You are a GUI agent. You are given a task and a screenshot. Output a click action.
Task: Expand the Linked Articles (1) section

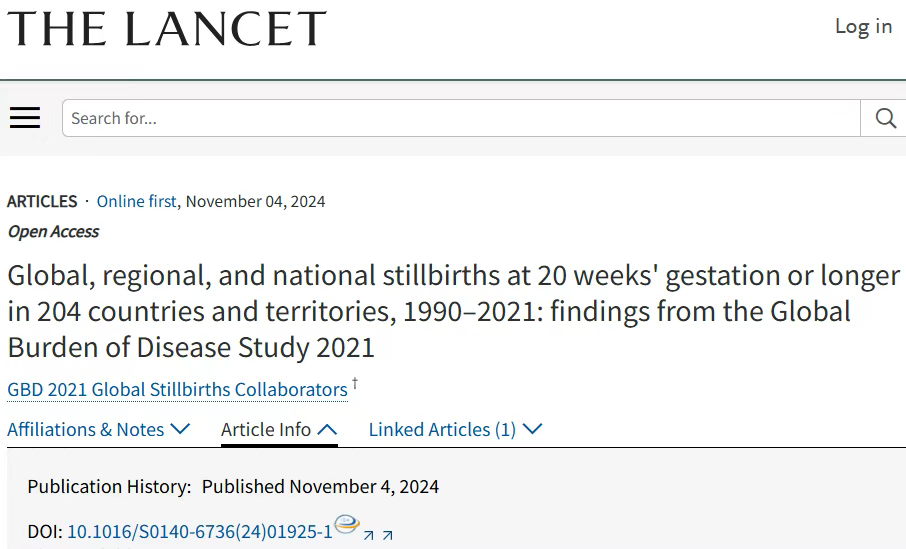[455, 429]
